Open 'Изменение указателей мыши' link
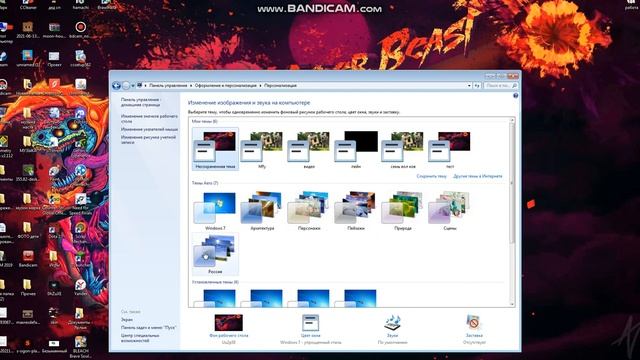The image size is (640, 360). 149,129
